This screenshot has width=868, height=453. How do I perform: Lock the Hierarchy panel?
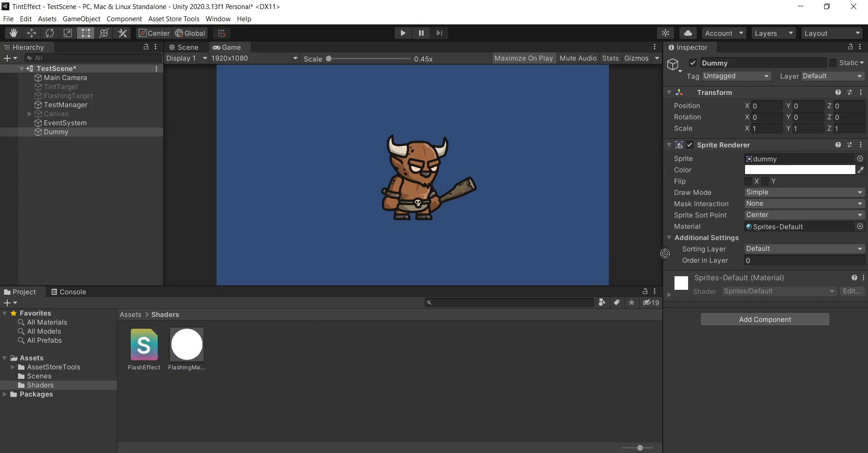(x=146, y=47)
